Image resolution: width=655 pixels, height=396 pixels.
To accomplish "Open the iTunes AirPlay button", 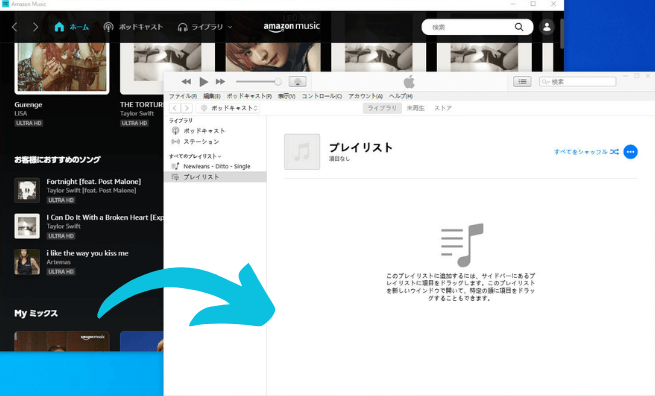I will (297, 81).
